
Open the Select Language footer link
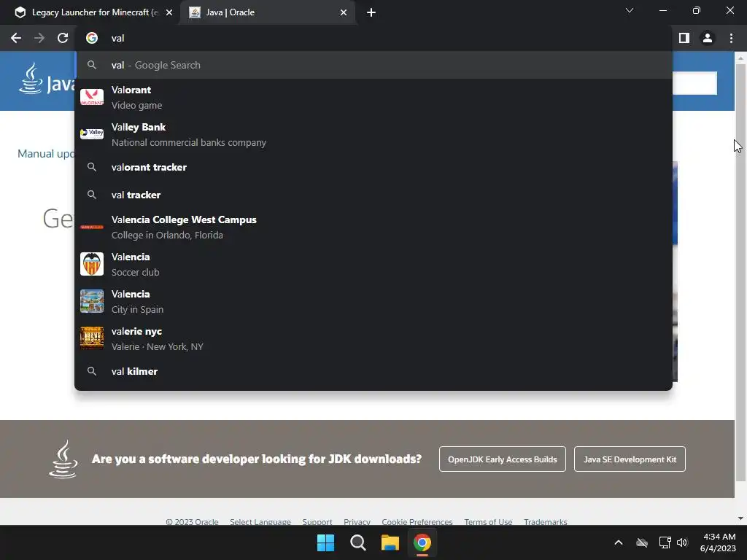click(x=260, y=522)
